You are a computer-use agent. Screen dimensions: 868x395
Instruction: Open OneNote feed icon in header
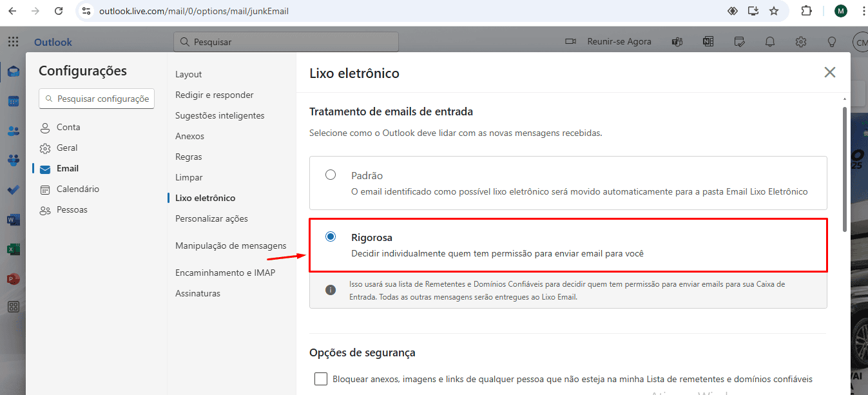coord(708,42)
